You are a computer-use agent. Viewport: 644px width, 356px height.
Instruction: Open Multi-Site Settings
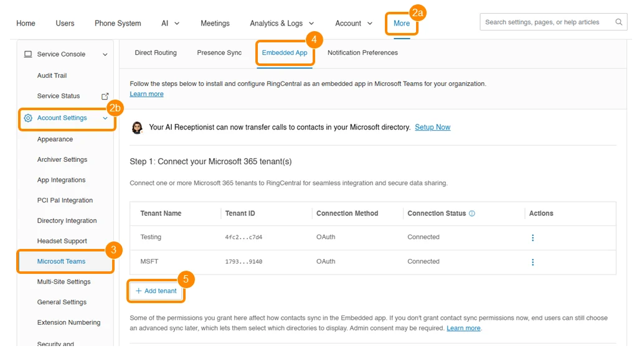click(64, 282)
